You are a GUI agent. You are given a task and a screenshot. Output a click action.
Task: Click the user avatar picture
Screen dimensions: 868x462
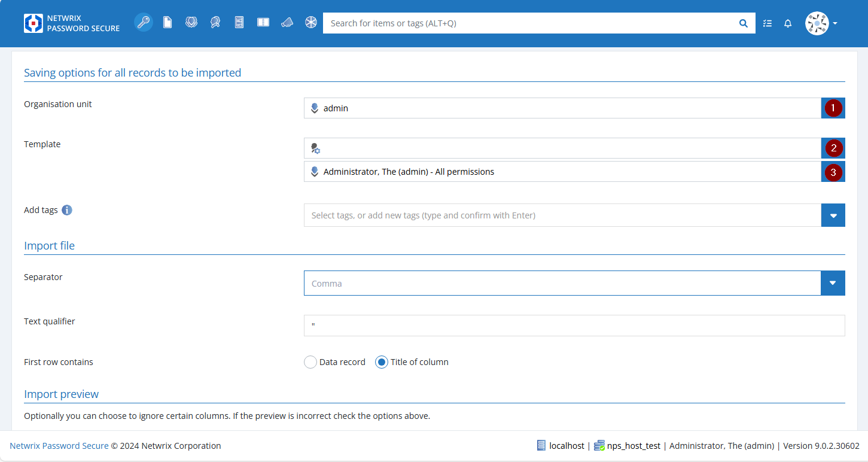click(x=817, y=23)
